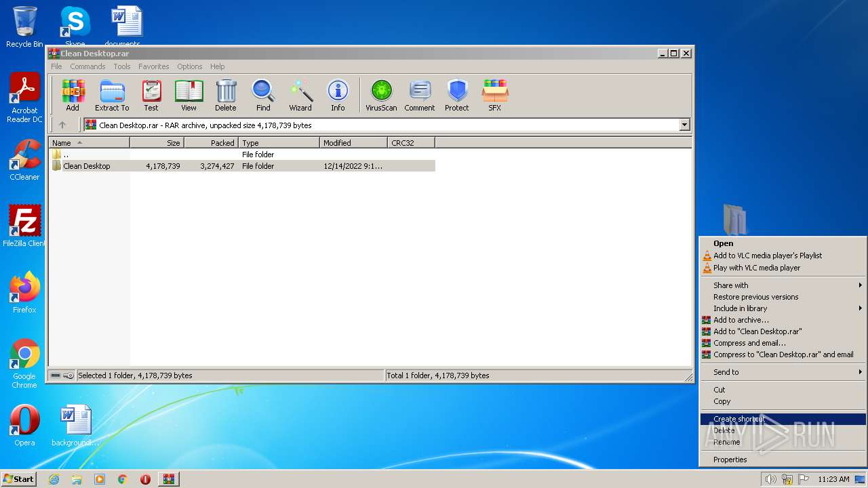Select the Acrobat Reader DC desktop icon
Screen dimensions: 868x488
click(x=24, y=98)
